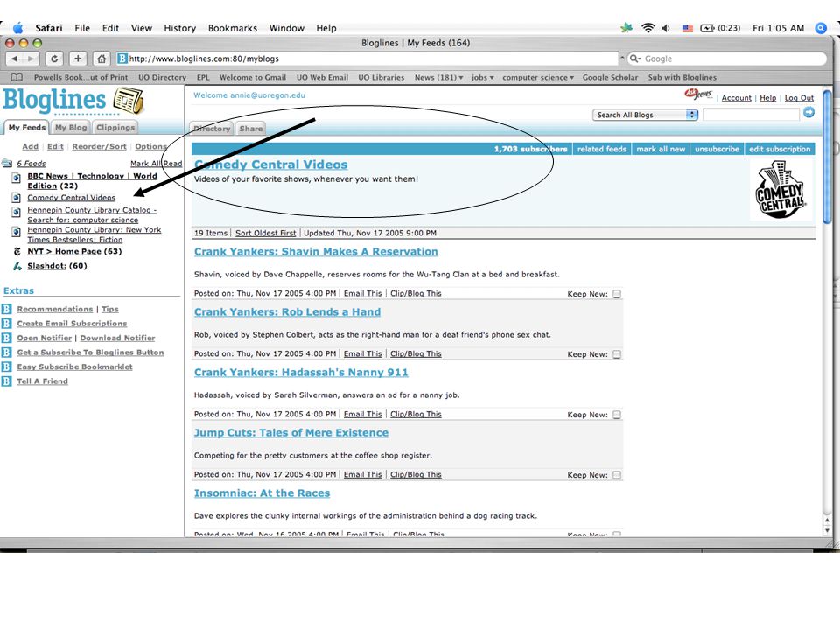Expand the News (181) bookmarks folder
840x630 pixels.
(438, 77)
